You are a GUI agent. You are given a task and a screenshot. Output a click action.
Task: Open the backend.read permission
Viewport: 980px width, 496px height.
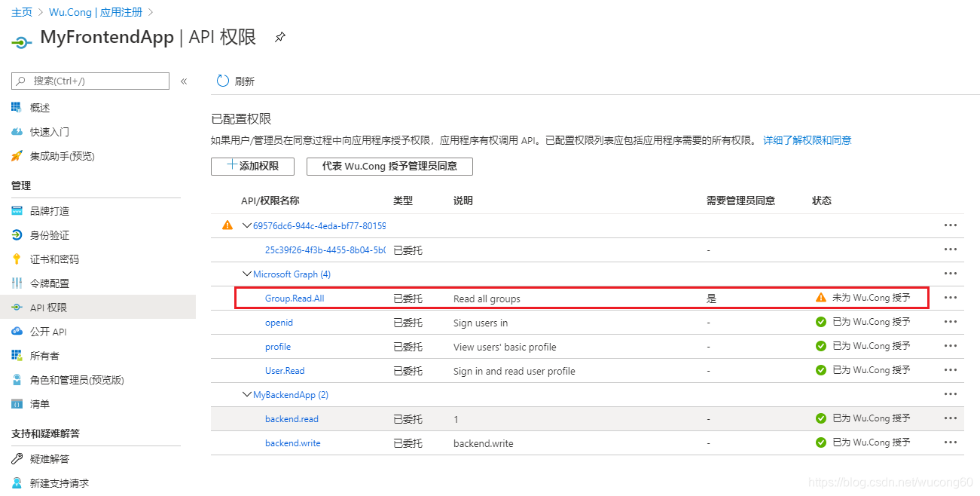click(292, 419)
